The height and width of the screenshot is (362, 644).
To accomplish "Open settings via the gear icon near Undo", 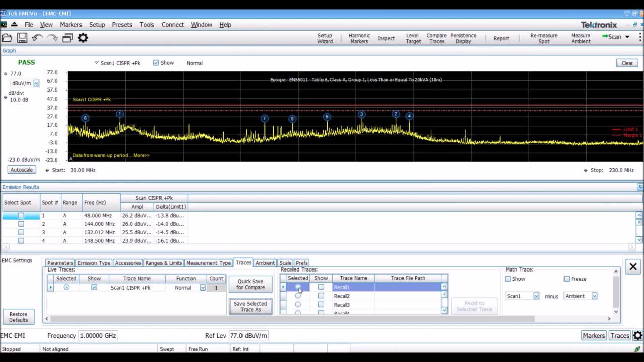I will tap(83, 37).
